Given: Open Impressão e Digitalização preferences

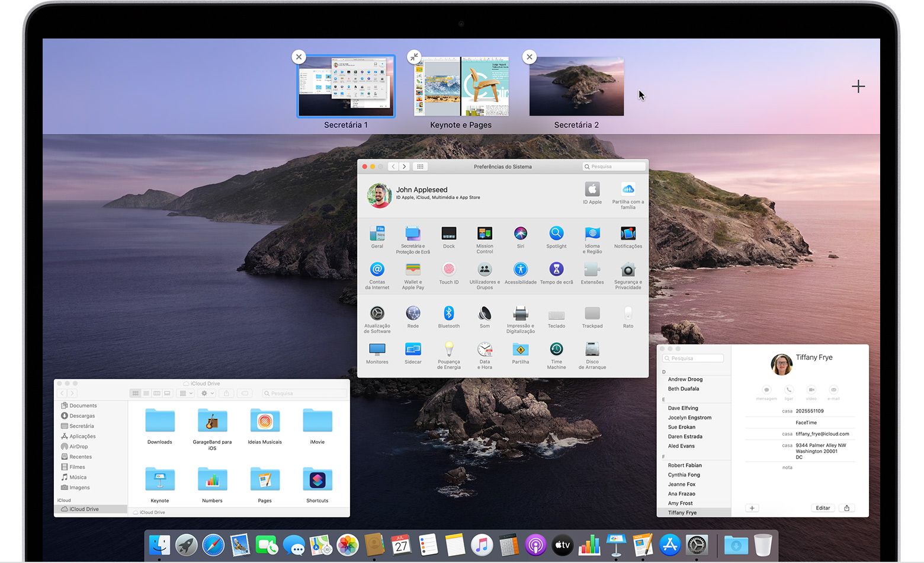Looking at the screenshot, I should [x=520, y=319].
